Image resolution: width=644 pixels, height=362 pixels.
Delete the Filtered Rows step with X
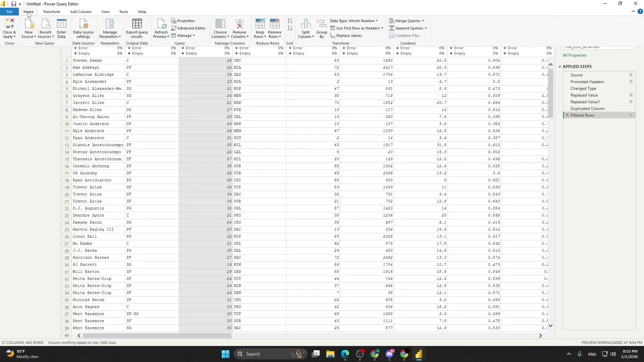(x=567, y=115)
